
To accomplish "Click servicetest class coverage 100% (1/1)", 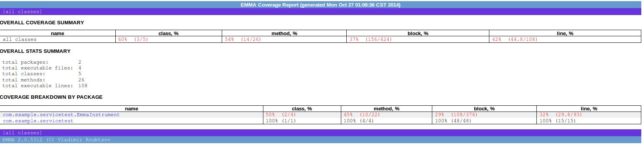I will [x=281, y=121].
